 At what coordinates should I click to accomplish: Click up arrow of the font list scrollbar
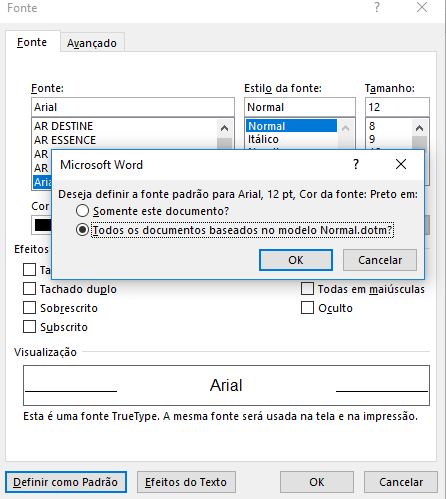(225, 128)
